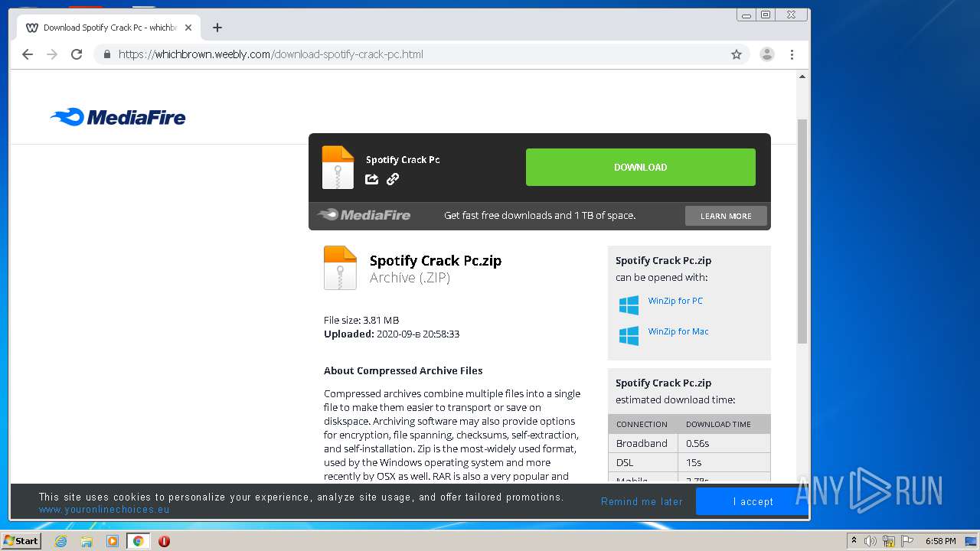980x551 pixels.
Task: Click the taskbar clock showing 6:58 PM
Action: click(x=940, y=541)
